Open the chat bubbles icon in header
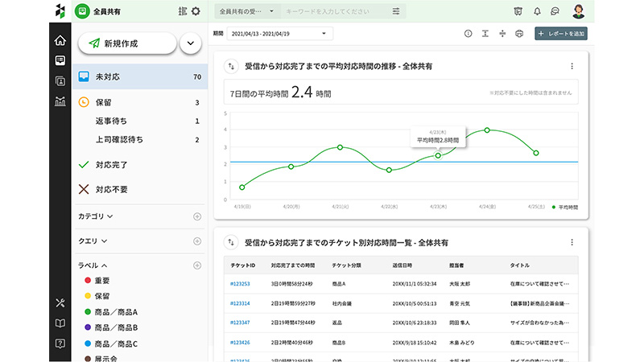The height and width of the screenshot is (362, 644). (555, 11)
